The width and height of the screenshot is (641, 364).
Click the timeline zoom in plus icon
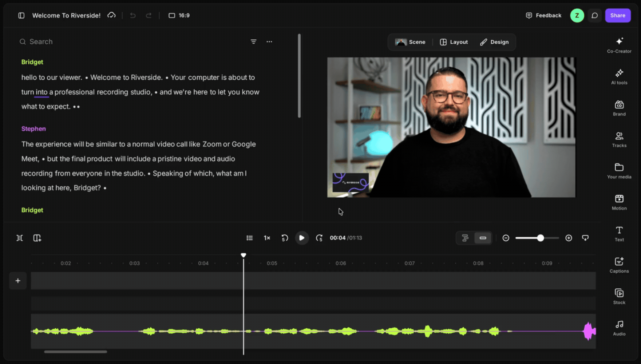(569, 238)
